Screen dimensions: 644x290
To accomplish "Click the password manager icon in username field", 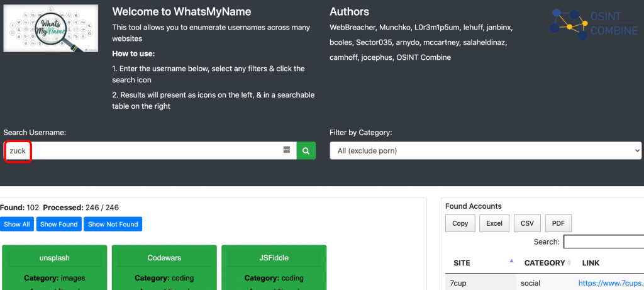I will (x=287, y=150).
